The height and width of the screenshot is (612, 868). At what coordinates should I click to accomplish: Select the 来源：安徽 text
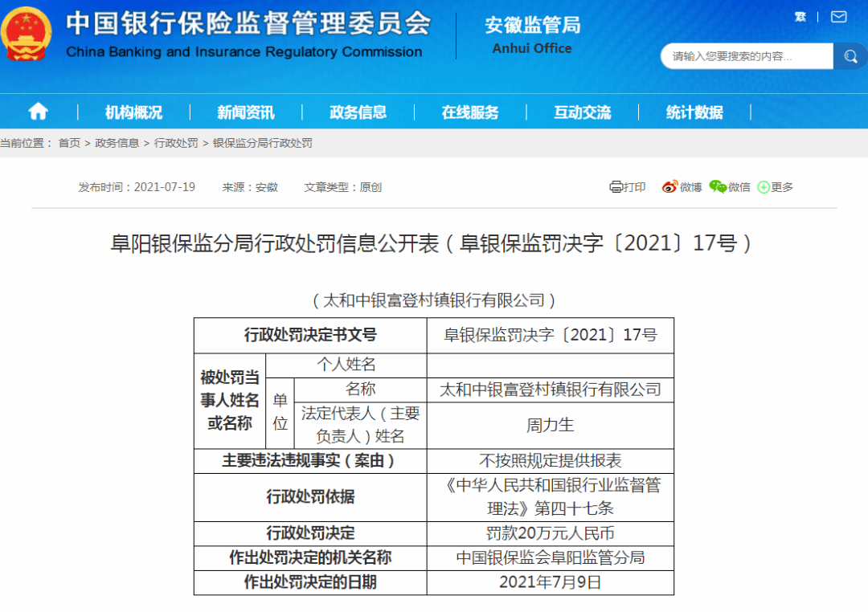[250, 187]
